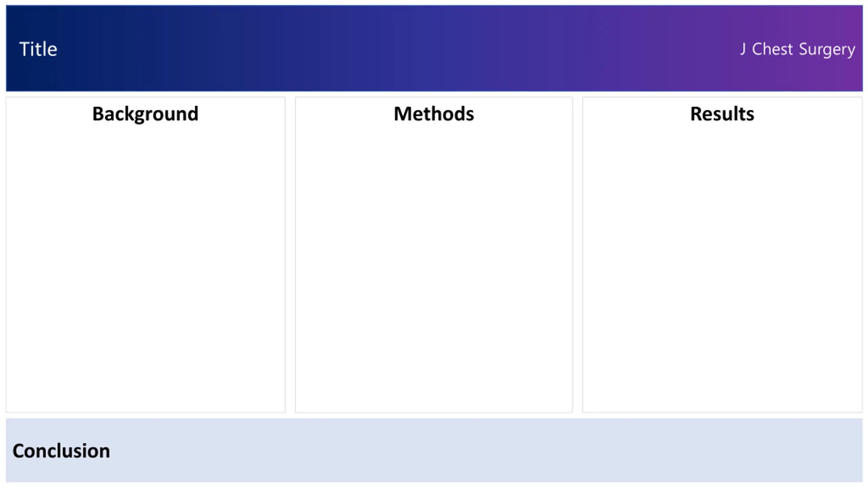Click the Background heading
Screen dimensions: 868x488
coord(145,114)
